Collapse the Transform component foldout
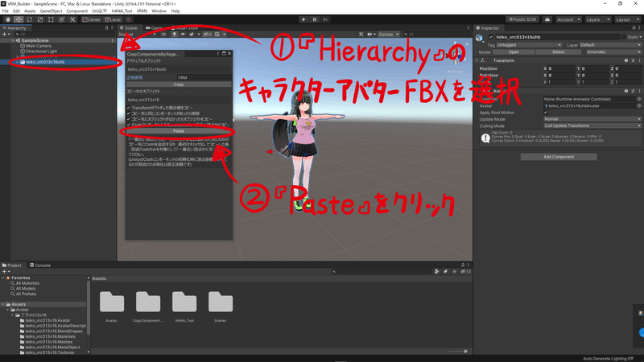 [x=477, y=60]
